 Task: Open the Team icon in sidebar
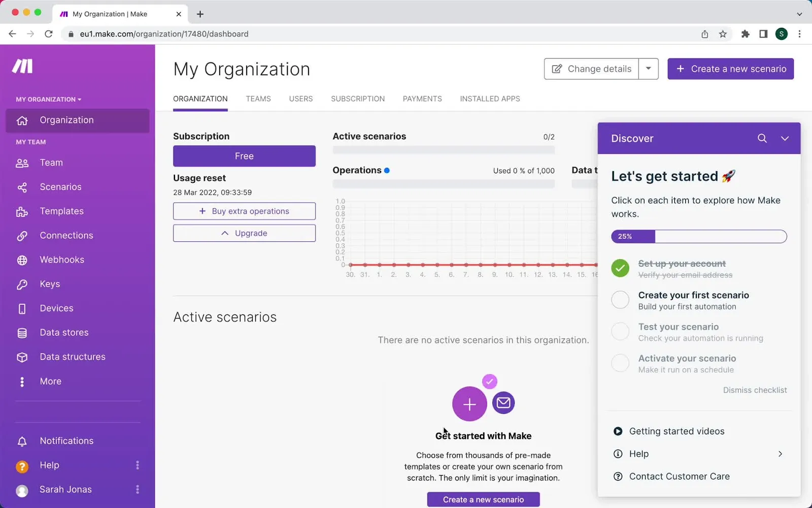pyautogui.click(x=22, y=163)
